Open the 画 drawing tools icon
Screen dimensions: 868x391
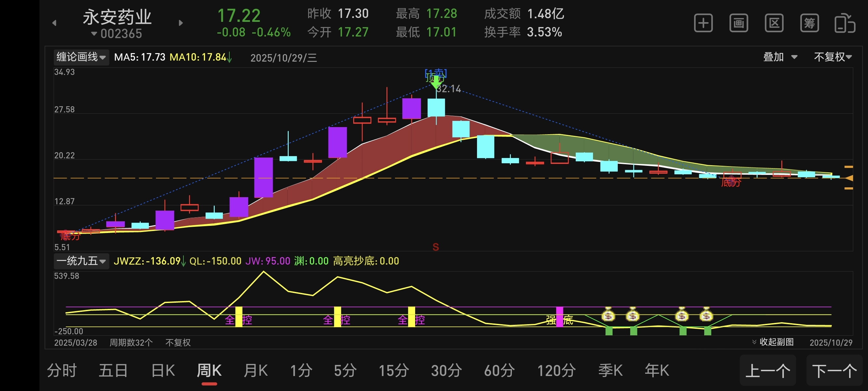click(x=739, y=23)
